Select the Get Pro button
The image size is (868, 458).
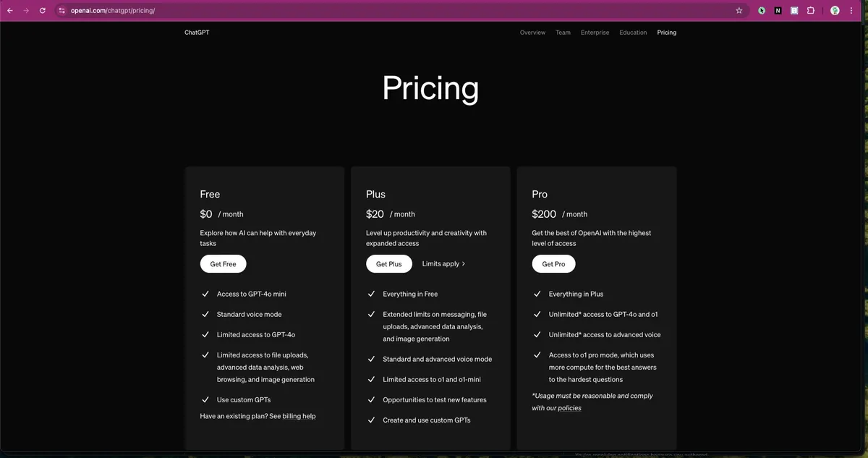click(553, 264)
